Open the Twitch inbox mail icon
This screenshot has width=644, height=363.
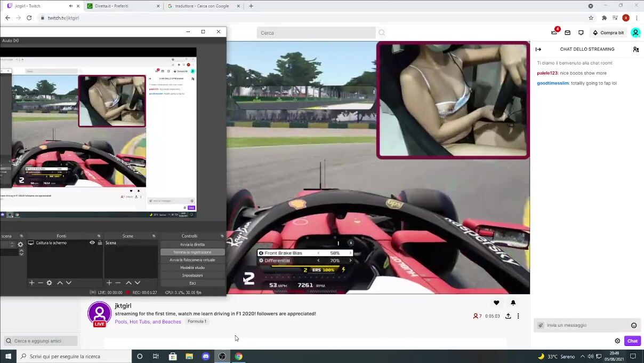[567, 33]
